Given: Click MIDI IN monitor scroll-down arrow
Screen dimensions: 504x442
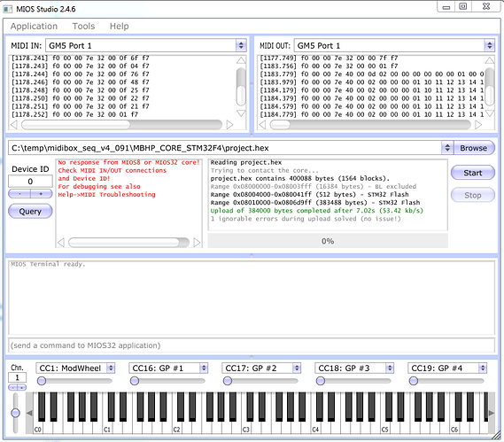Looking at the screenshot, I should [241, 113].
